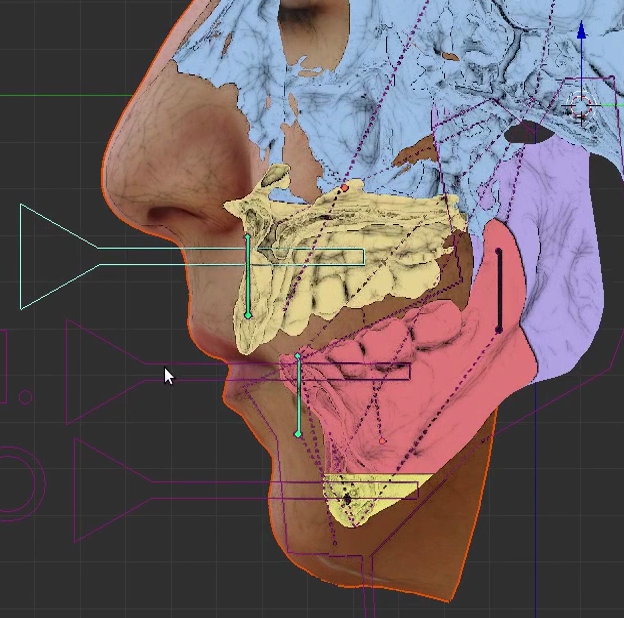Screen dimensions: 624x618
Task: Select the black bone on the pink ramus
Action: click(499, 290)
